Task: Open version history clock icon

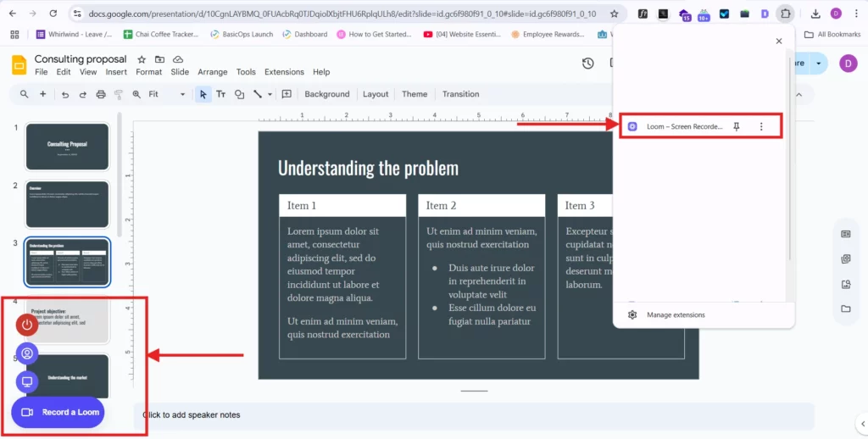Action: (588, 64)
